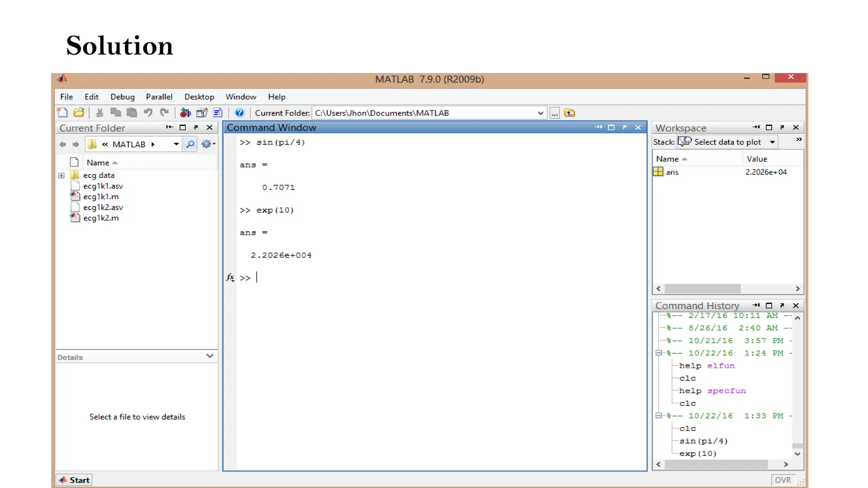This screenshot has width=868, height=488.
Task: Click the New file toolbar icon
Action: click(62, 113)
